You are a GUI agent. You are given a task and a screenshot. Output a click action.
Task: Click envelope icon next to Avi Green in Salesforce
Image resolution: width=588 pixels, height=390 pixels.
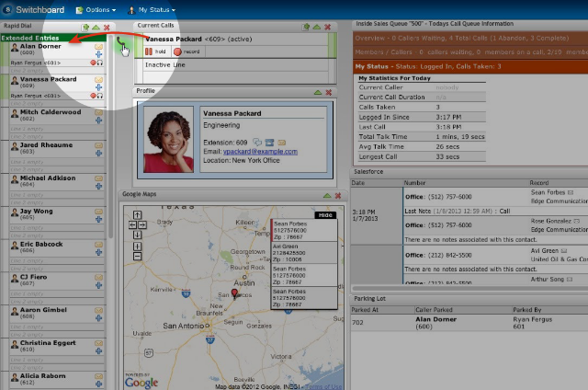coord(563,251)
